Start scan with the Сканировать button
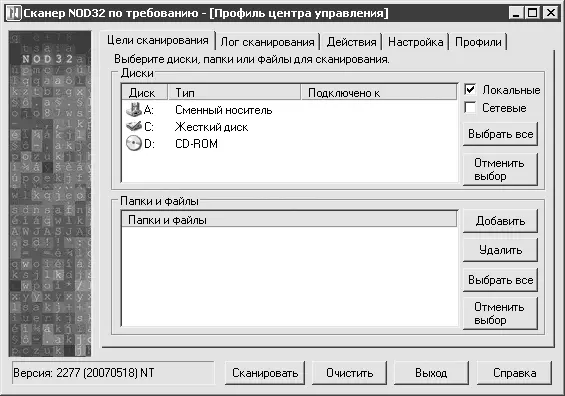 (x=265, y=373)
